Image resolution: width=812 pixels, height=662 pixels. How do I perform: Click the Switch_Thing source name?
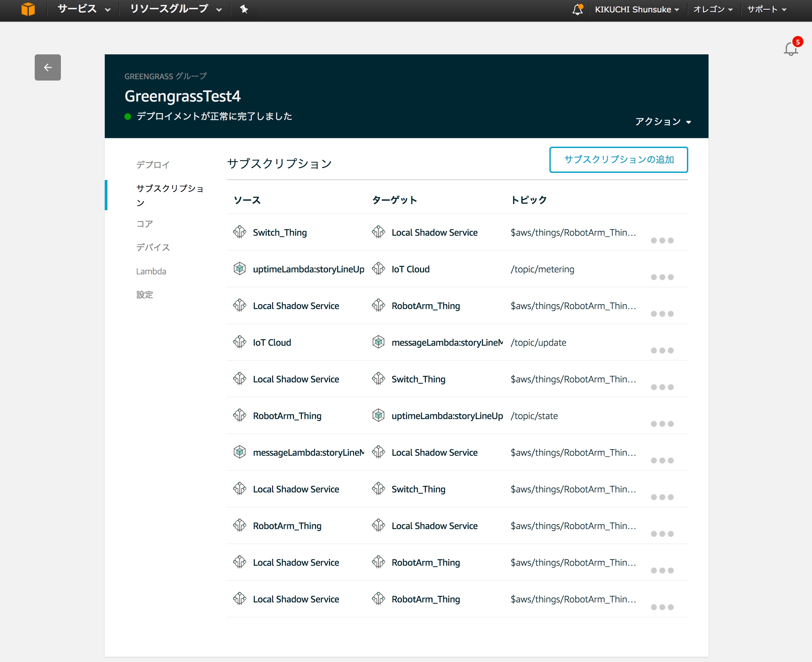point(280,232)
